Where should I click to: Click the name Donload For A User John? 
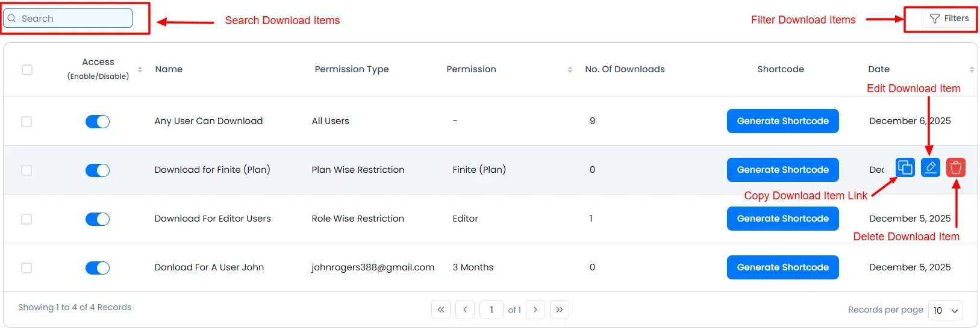[209, 267]
